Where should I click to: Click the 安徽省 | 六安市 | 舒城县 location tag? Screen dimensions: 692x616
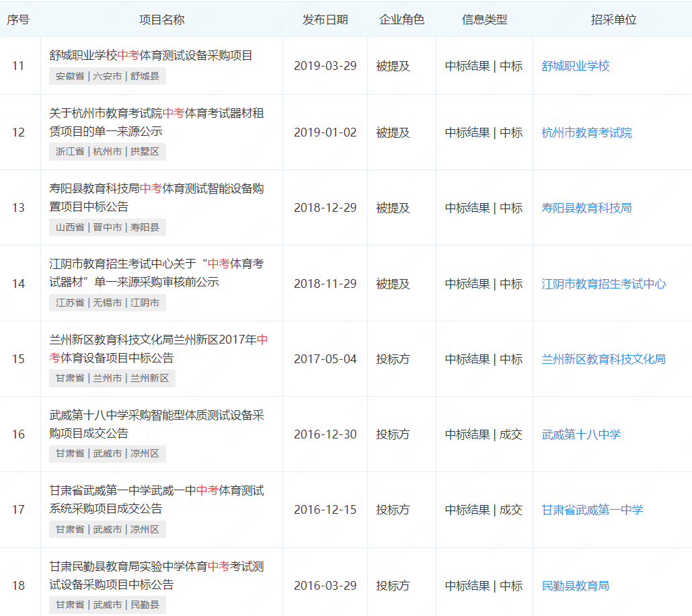(108, 76)
